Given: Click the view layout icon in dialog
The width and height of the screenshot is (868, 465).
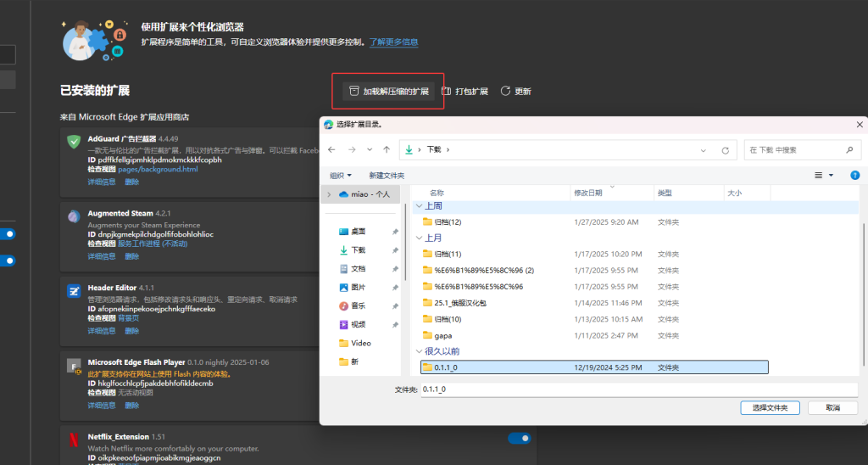Looking at the screenshot, I should coord(818,175).
